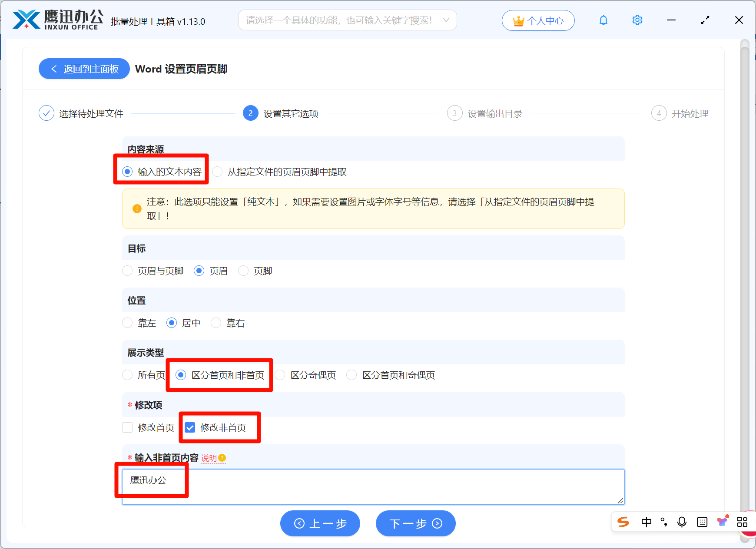Screen dimensions: 756x549
Task: Open the Sogou toolbox grid icon
Action: [742, 522]
